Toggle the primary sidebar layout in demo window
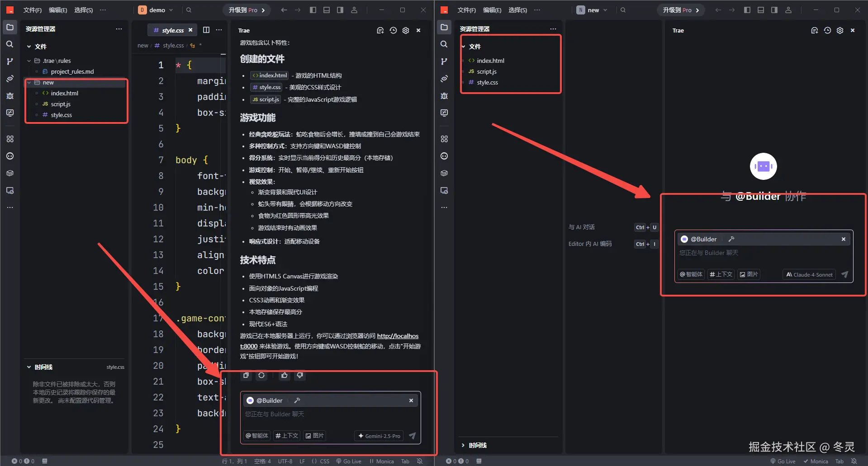The height and width of the screenshot is (466, 868). click(313, 10)
